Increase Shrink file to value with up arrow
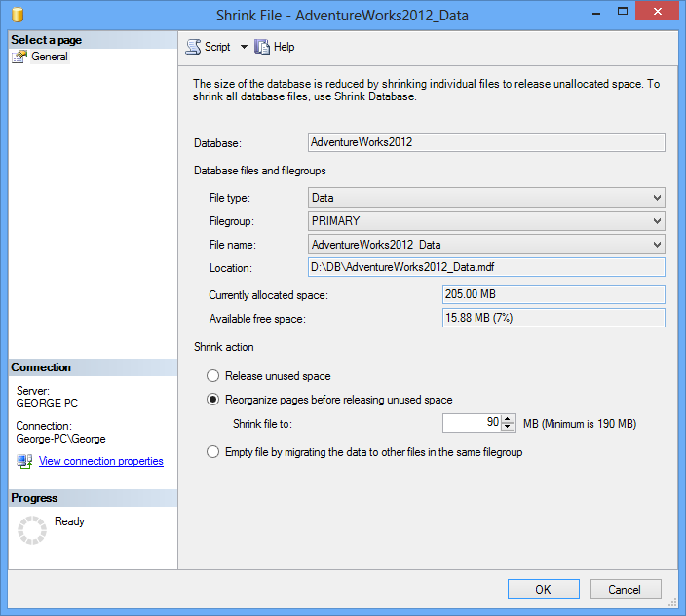Image resolution: width=686 pixels, height=616 pixels. click(508, 419)
